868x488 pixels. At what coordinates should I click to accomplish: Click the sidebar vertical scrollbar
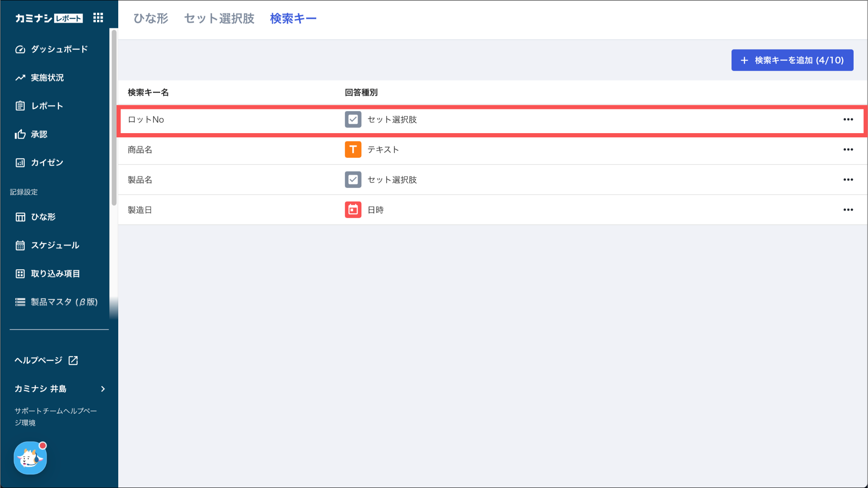(114, 119)
